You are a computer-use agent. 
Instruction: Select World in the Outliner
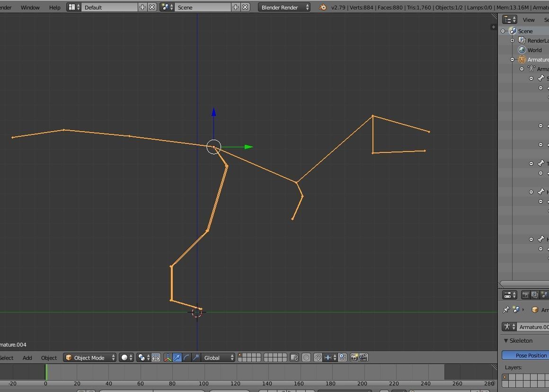coord(534,50)
